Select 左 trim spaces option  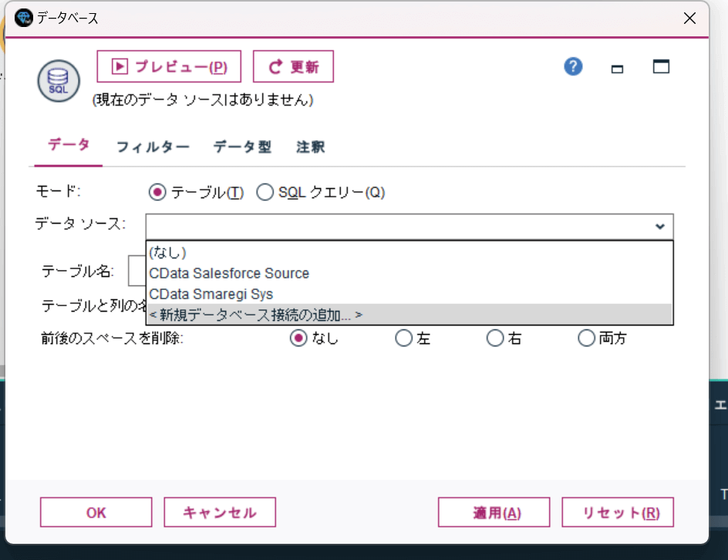[403, 338]
